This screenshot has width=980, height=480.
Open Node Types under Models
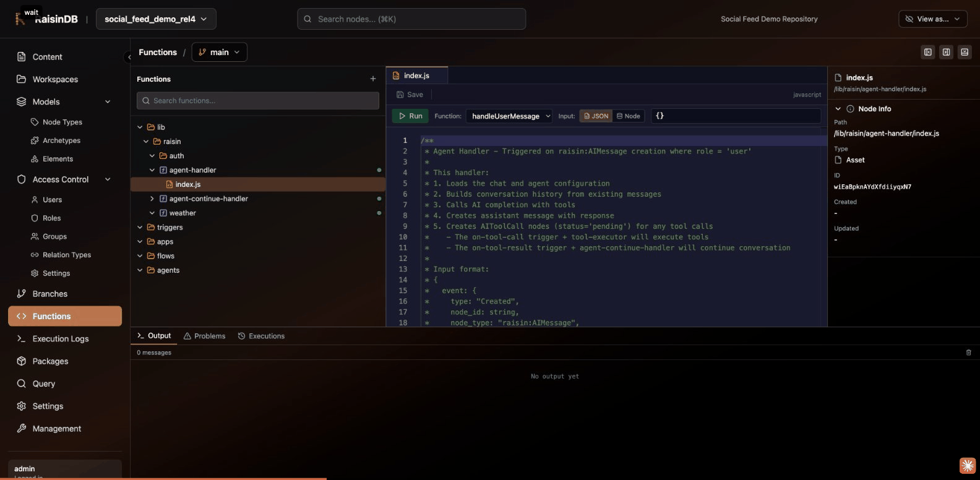(x=62, y=122)
